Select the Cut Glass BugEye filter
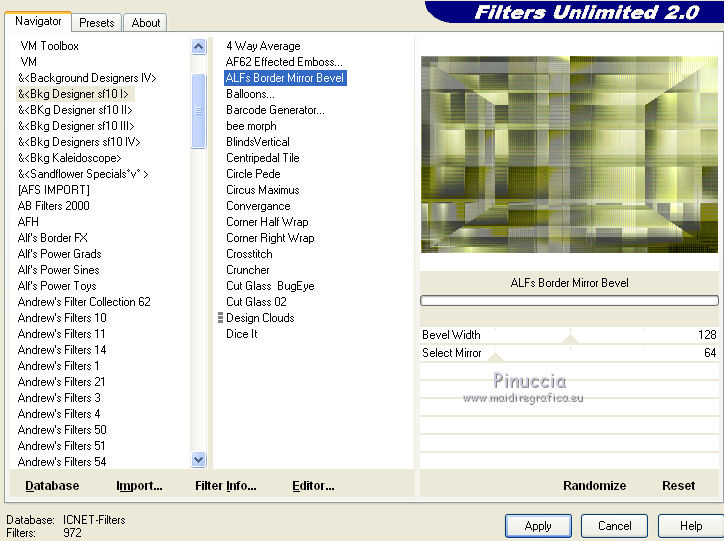Viewport: 724px width, 541px height. point(270,286)
